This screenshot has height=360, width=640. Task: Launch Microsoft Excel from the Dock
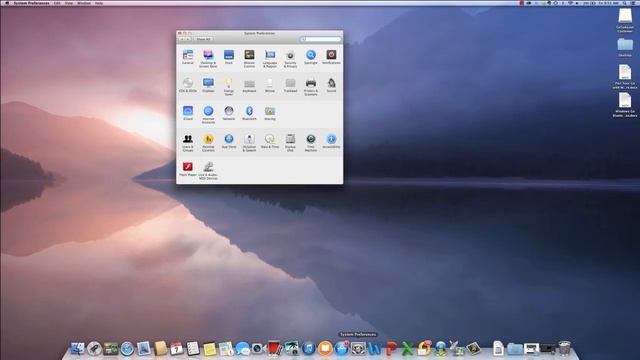(x=407, y=349)
